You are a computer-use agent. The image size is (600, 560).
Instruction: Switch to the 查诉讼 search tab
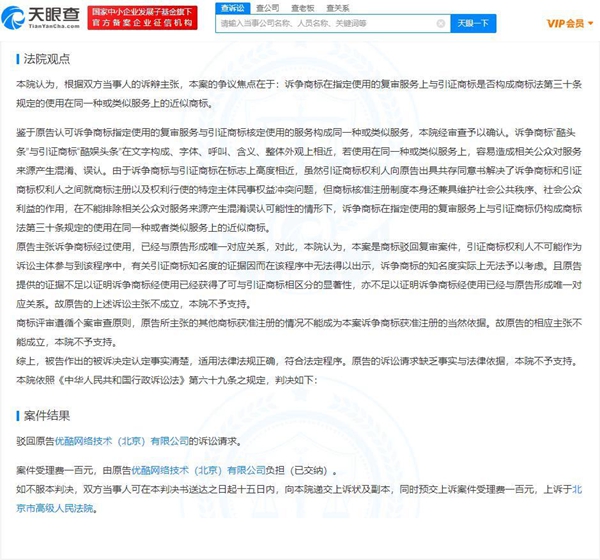coord(229,7)
